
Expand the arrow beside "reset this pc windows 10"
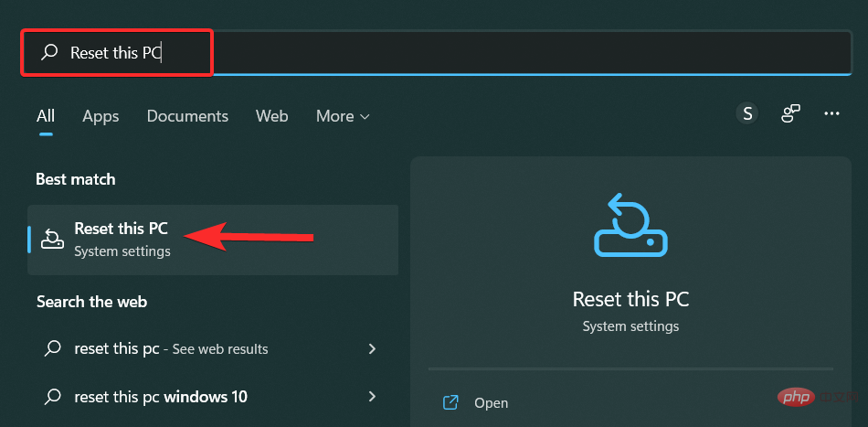coord(372,397)
